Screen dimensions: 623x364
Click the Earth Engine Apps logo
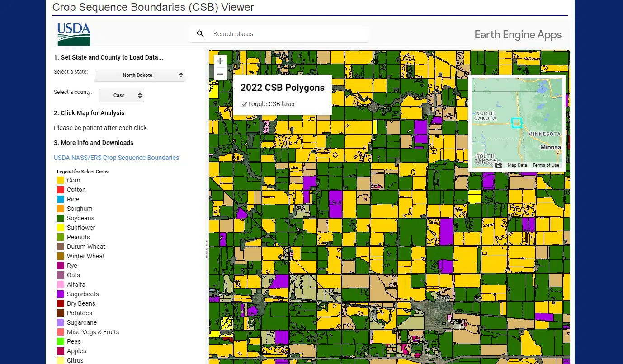pos(518,34)
